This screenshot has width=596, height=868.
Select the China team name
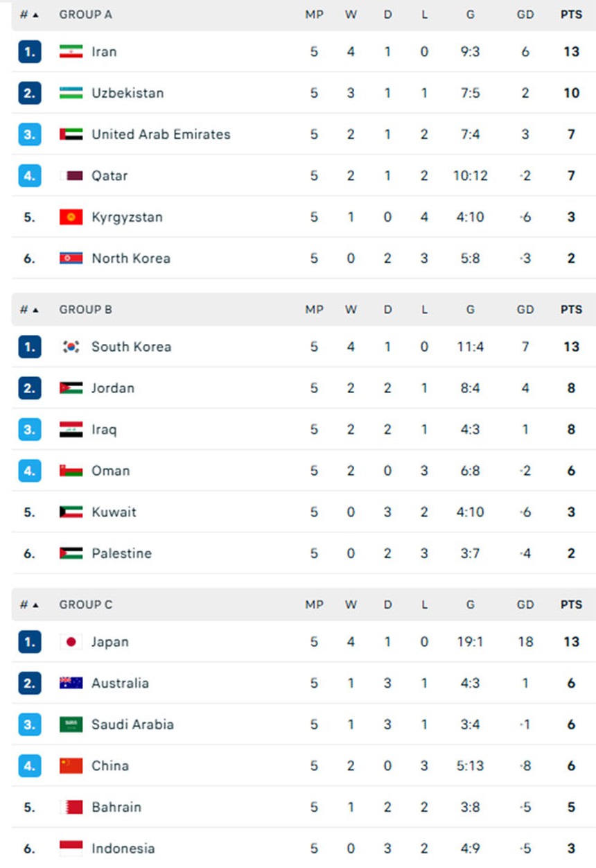click(x=110, y=766)
